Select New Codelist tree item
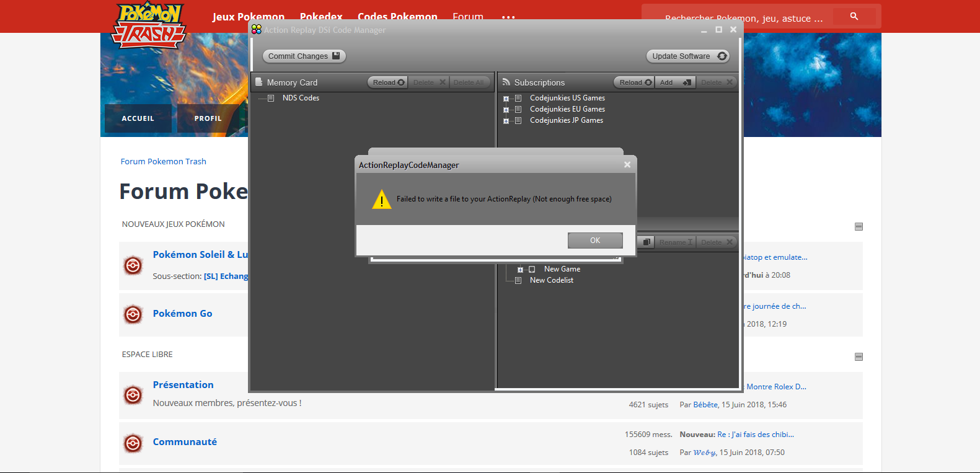Screen dimensions: 980x473 [x=552, y=280]
